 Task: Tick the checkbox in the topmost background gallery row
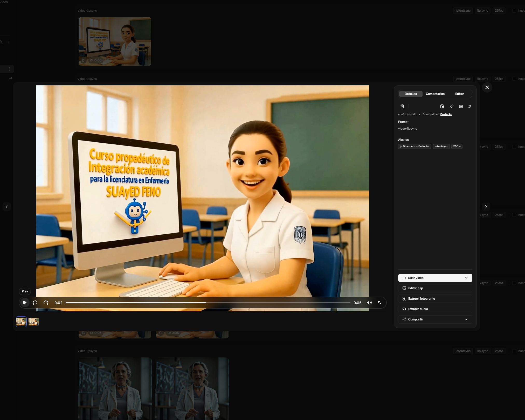point(514,11)
